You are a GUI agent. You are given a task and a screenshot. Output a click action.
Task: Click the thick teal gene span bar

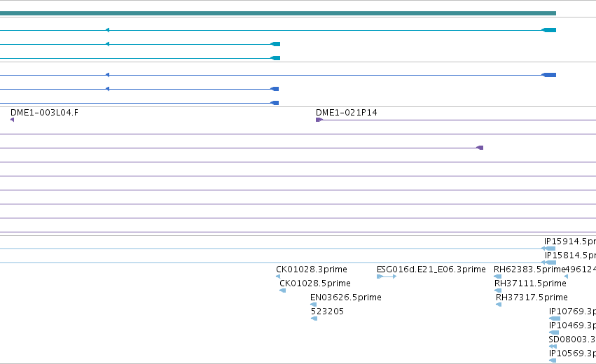[x=278, y=13]
